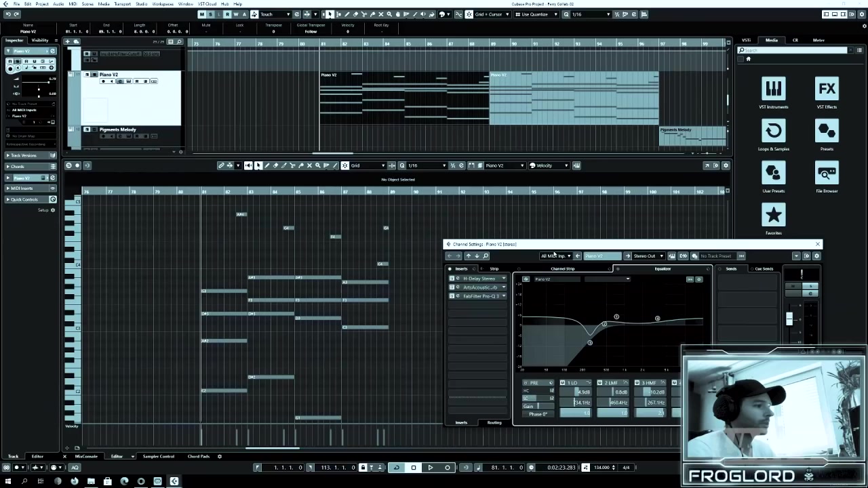This screenshot has width=868, height=488.
Task: Select the Zoom magnifier tool in toolbar
Action: pyautogui.click(x=389, y=14)
